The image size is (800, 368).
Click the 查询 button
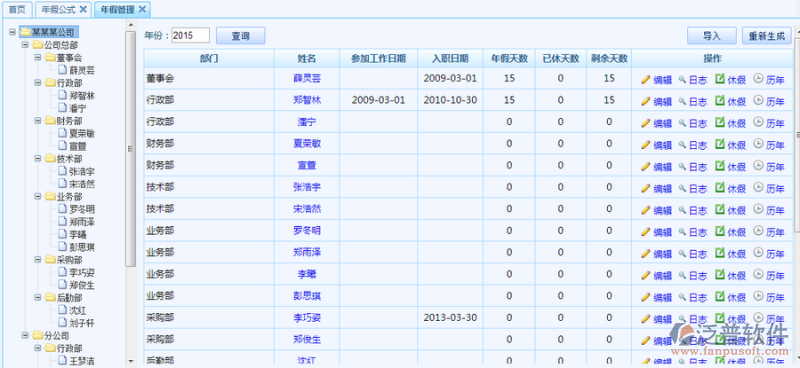[x=240, y=36]
